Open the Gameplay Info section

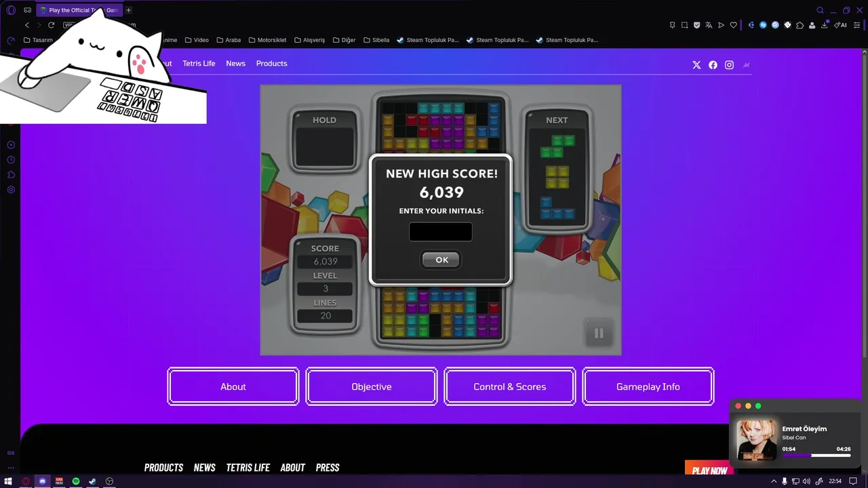[x=648, y=386]
